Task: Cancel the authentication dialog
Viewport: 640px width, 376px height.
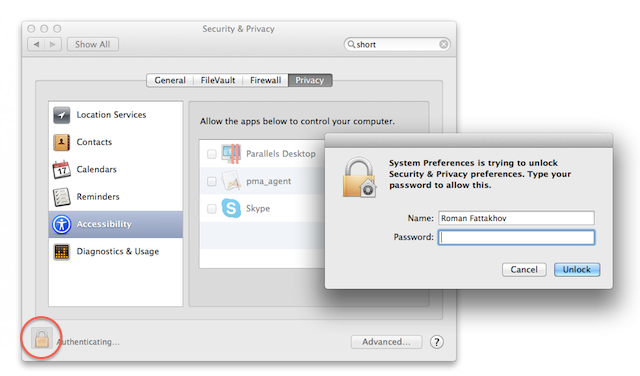Action: point(524,269)
